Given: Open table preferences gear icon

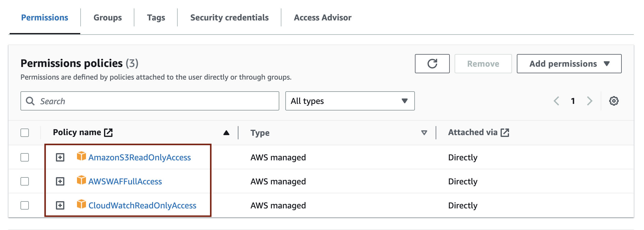Looking at the screenshot, I should pyautogui.click(x=614, y=101).
